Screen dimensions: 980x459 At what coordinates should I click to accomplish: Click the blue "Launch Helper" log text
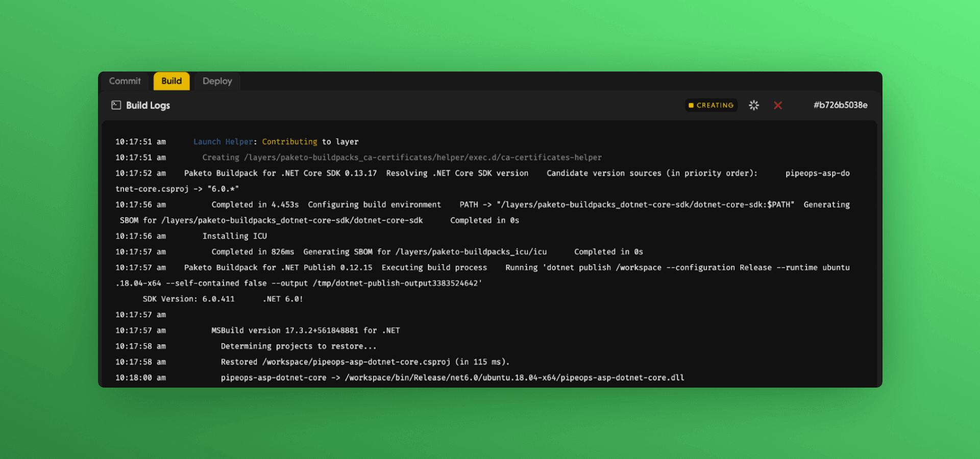[223, 142]
